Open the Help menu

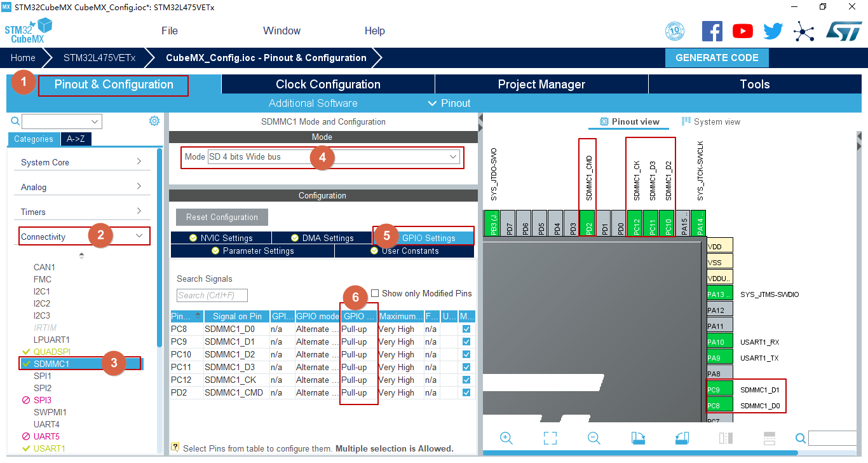pyautogui.click(x=375, y=31)
